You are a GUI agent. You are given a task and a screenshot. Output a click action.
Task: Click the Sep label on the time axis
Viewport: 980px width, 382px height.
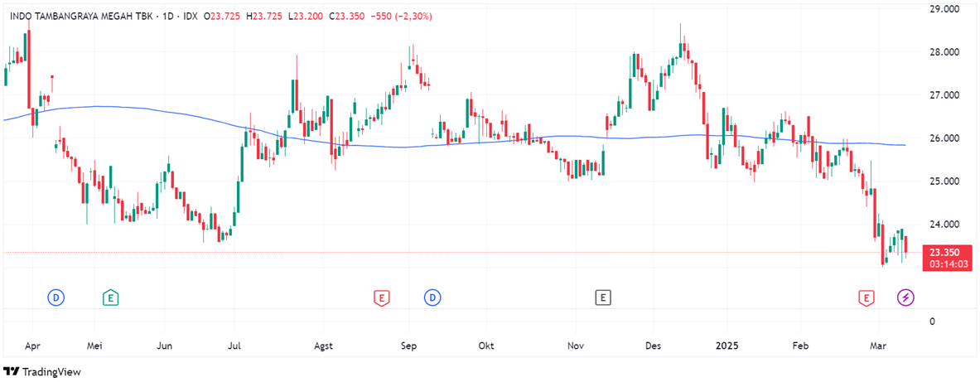409,346
